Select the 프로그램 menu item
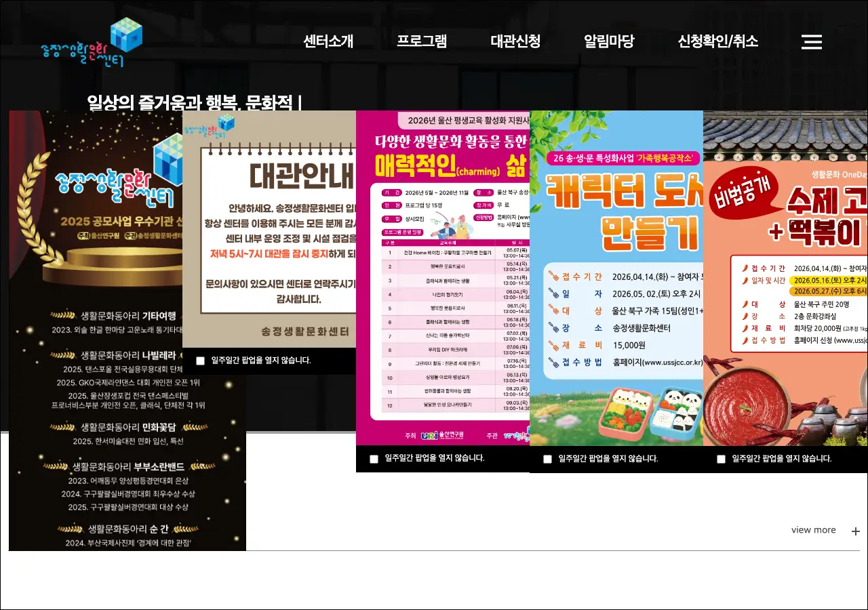 point(421,41)
